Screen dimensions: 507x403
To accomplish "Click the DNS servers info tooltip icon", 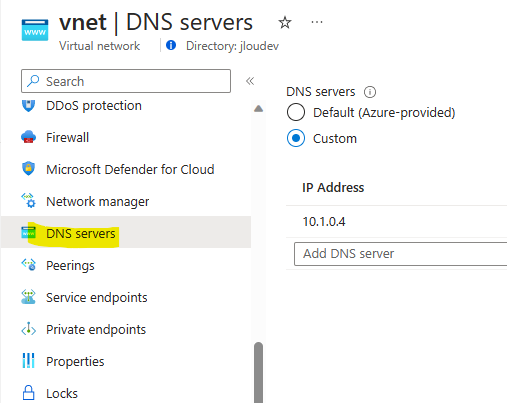I will coord(370,92).
